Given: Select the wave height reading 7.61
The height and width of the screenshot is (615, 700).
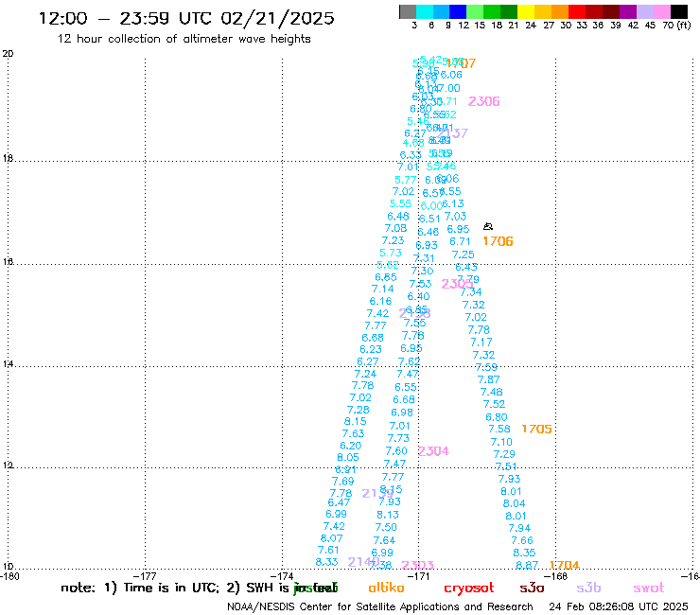Looking at the screenshot, I should (x=328, y=550).
